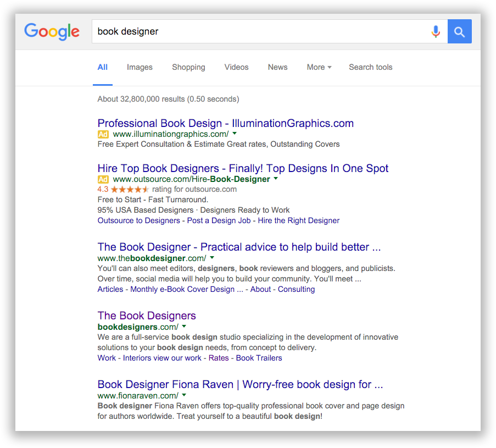This screenshot has height=448, width=496.
Task: Click the Book Trailers sitelink
Action: (x=259, y=358)
